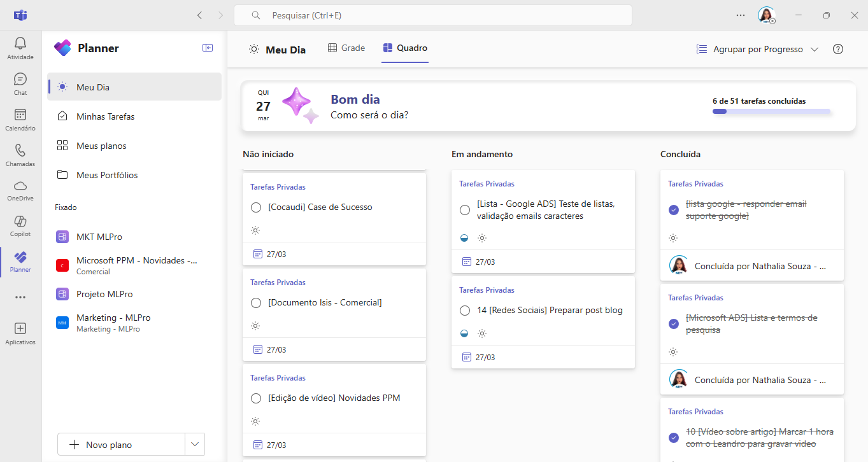Select the Quadro view tab

(x=405, y=48)
